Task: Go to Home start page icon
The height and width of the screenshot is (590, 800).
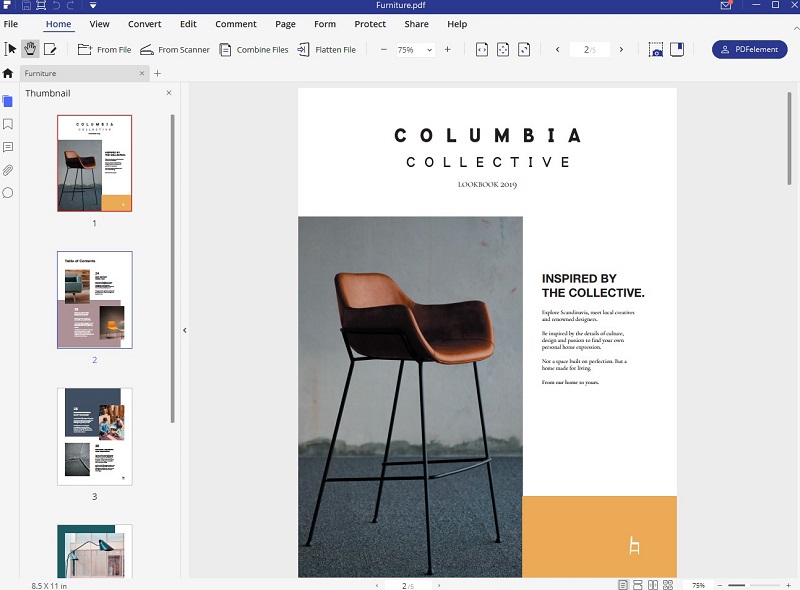Action: pyautogui.click(x=8, y=73)
